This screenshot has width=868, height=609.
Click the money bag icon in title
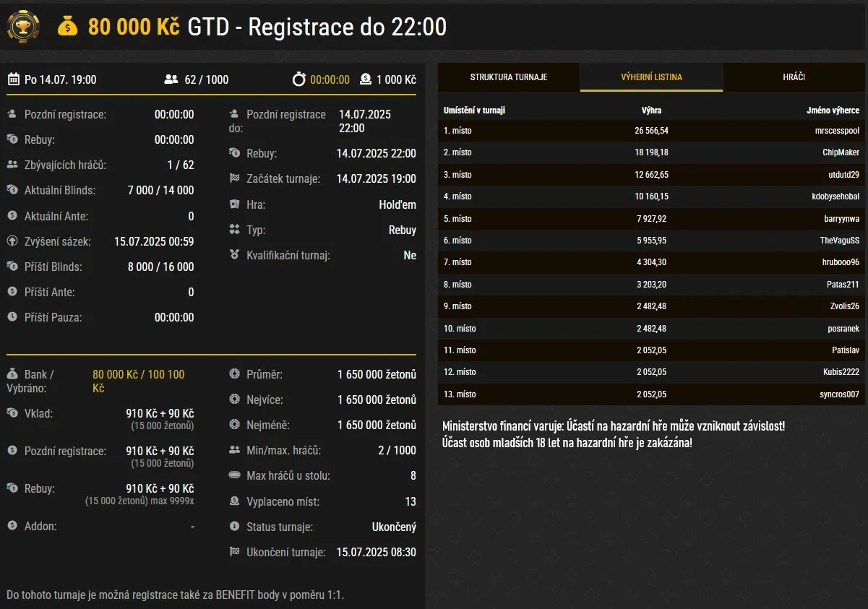click(x=67, y=27)
